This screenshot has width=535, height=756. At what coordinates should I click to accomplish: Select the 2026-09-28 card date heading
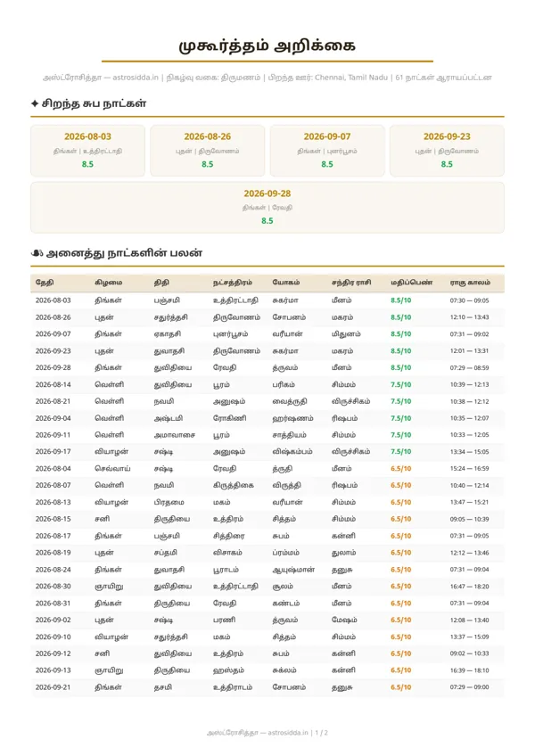pyautogui.click(x=267, y=193)
